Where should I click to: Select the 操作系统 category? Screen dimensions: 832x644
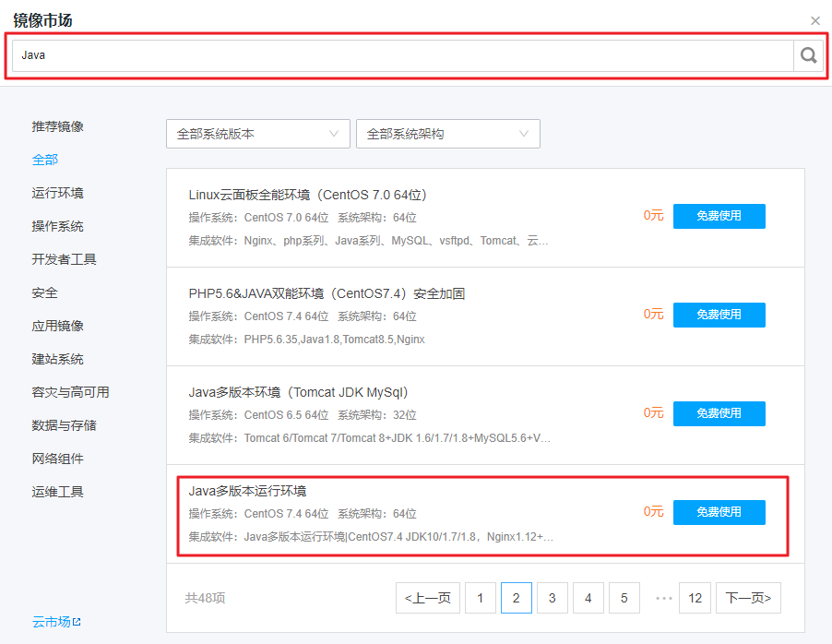coord(57,226)
